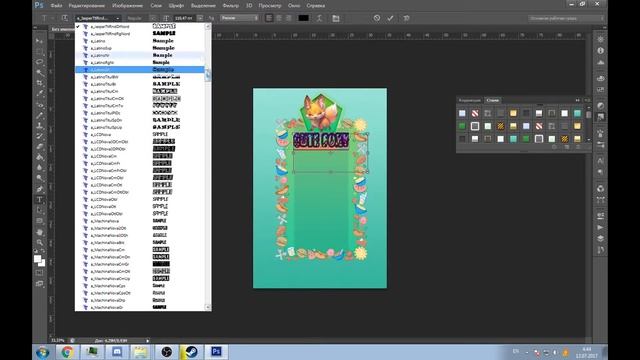Open the workspace switcher dropdown
640x360 pixels.
566,18
